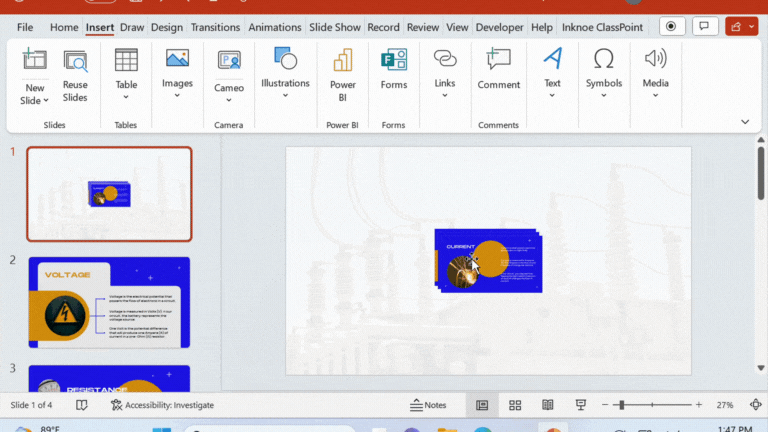This screenshot has height=432, width=768.
Task: Select the Voltage slide 2 thumbnail
Action: tap(109, 302)
